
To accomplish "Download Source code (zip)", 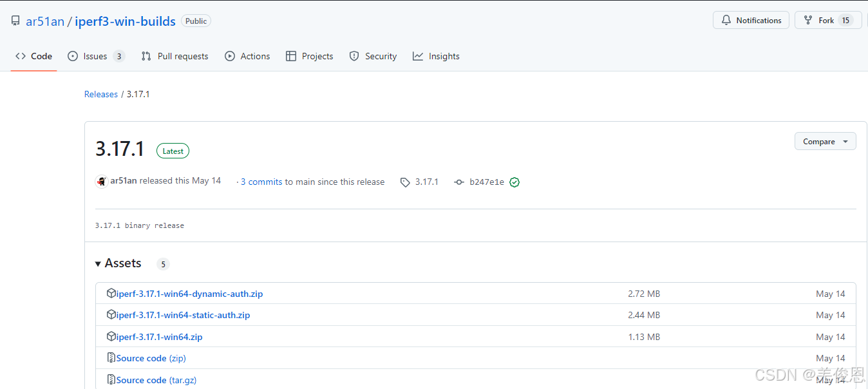I will tap(151, 358).
